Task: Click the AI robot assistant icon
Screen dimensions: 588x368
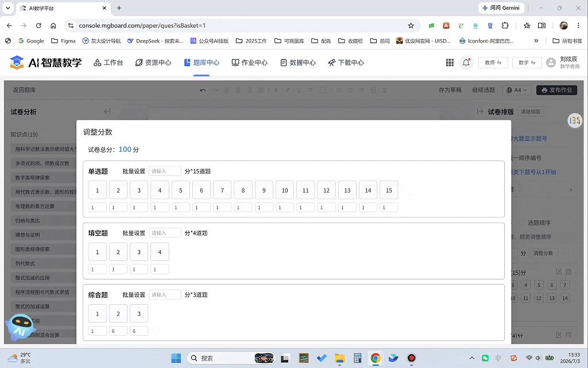Action: 21,327
